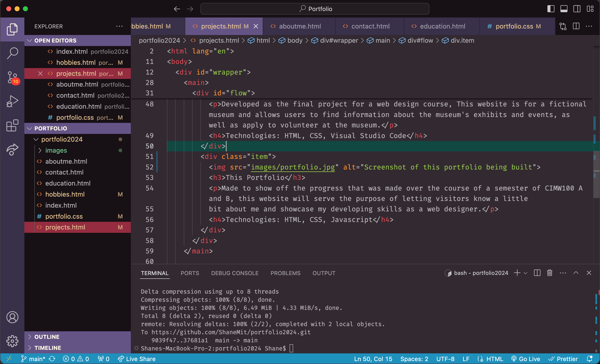Click Go Live in status bar
This screenshot has width=600, height=364.
pyautogui.click(x=525, y=359)
